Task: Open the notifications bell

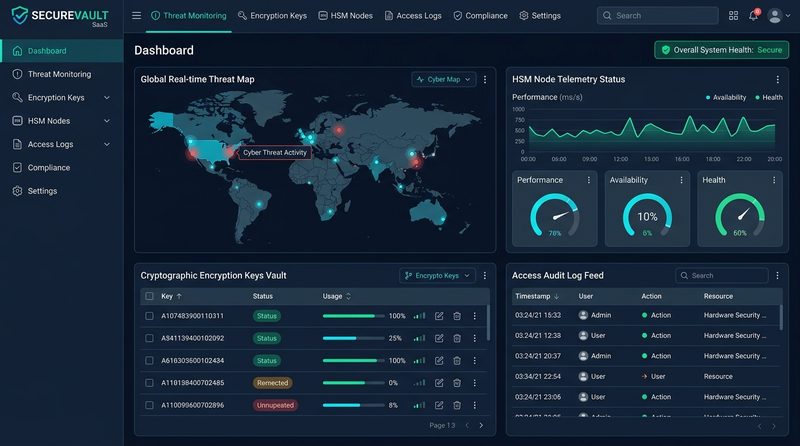Action: 754,15
